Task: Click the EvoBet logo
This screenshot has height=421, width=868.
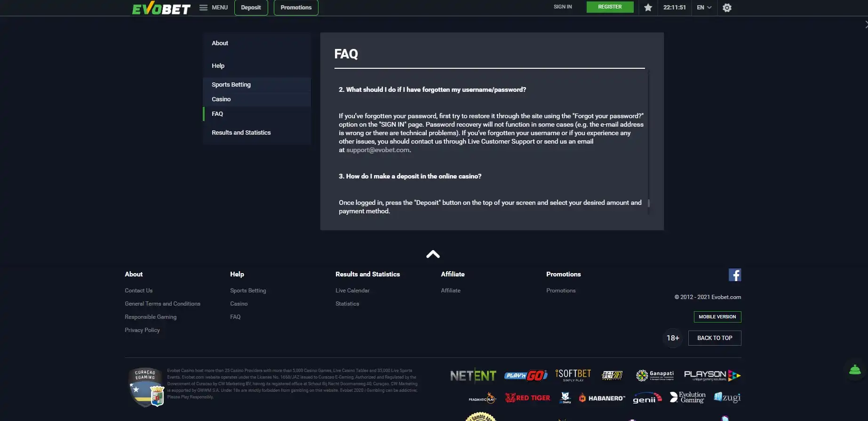Action: click(x=161, y=8)
